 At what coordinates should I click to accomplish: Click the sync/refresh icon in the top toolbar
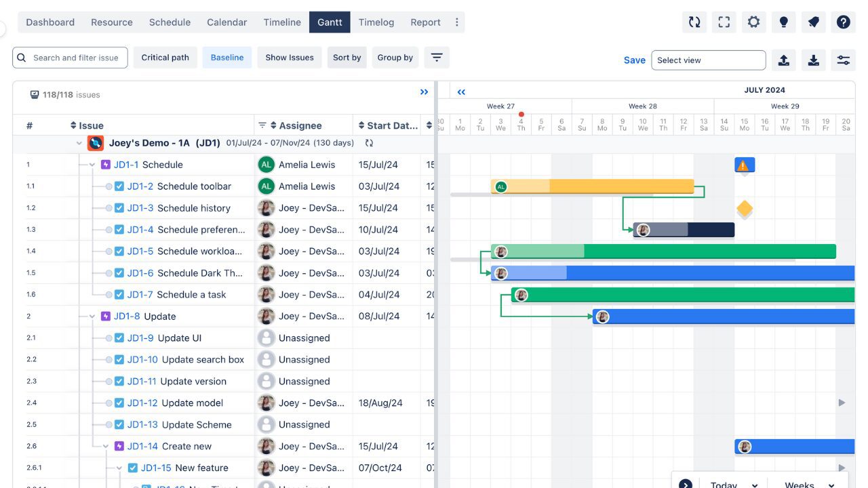(x=694, y=22)
